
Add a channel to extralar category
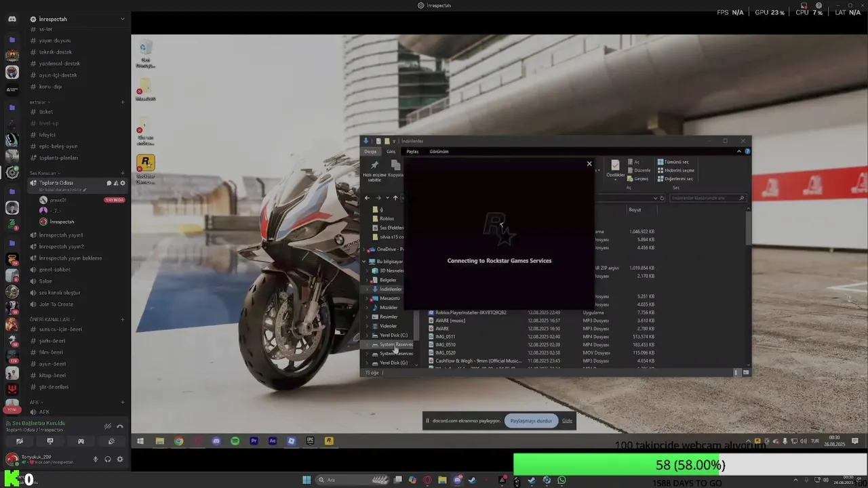tap(123, 102)
